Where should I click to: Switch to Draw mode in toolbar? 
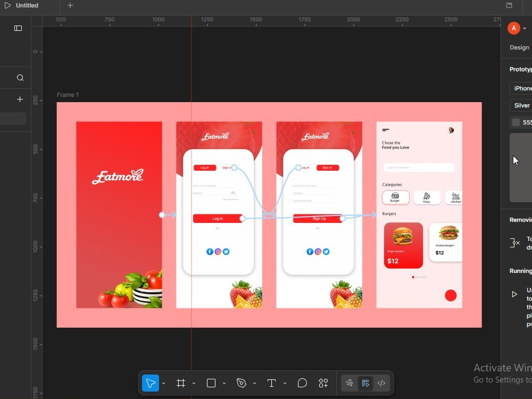(350, 383)
